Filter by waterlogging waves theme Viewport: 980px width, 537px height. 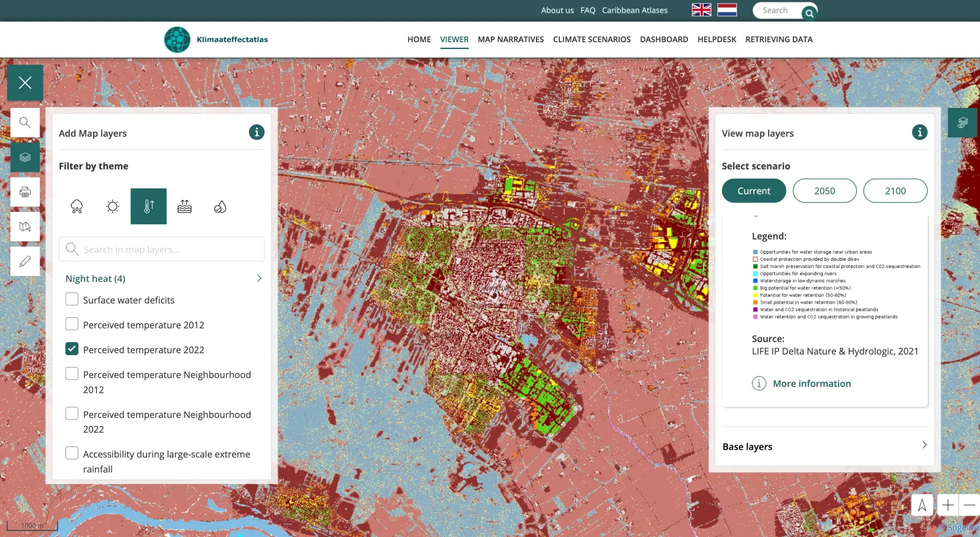click(x=184, y=206)
